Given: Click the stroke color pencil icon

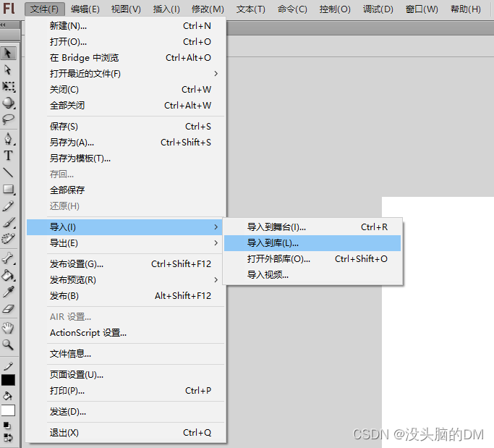Looking at the screenshot, I should 8,366.
